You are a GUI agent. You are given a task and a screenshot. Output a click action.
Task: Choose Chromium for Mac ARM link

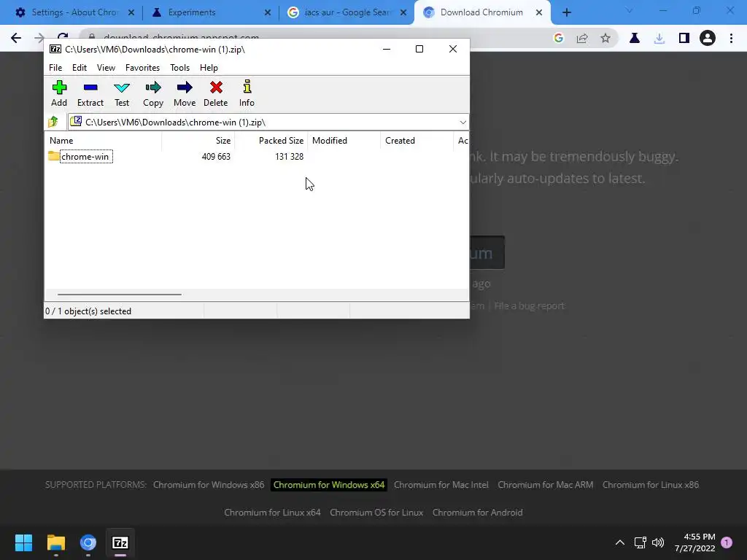pyautogui.click(x=546, y=485)
